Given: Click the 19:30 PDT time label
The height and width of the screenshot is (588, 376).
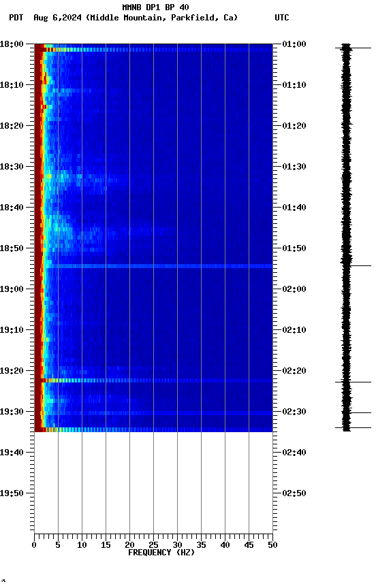Looking at the screenshot, I should (12, 412).
